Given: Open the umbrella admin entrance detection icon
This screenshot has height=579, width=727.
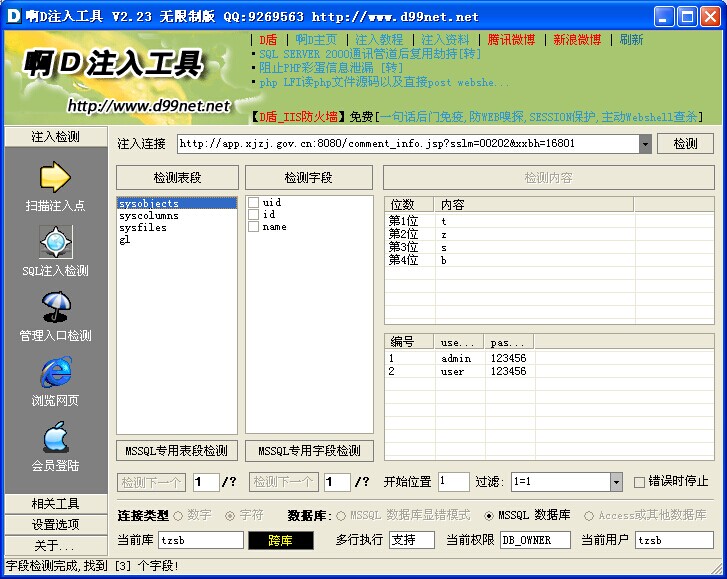Looking at the screenshot, I should [x=56, y=307].
